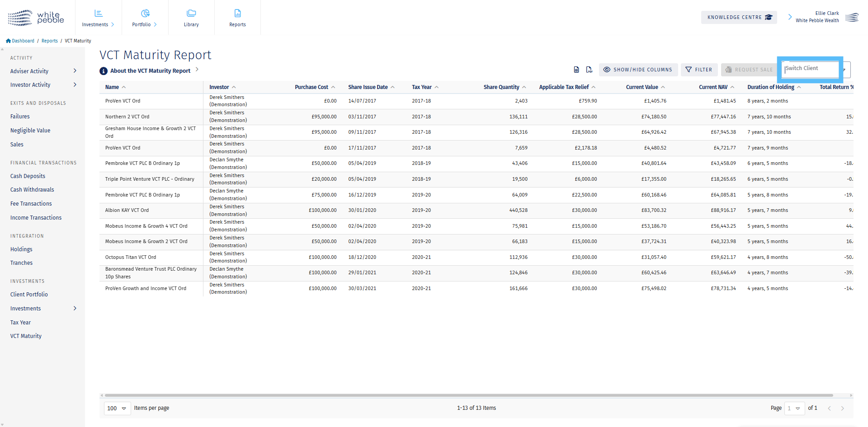The image size is (868, 427).
Task: Go to next page arrow in pagination
Action: [x=842, y=408]
